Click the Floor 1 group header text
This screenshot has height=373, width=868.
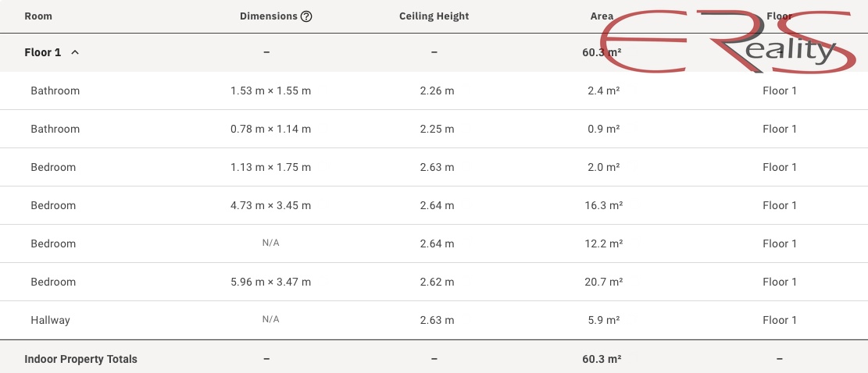tap(43, 52)
